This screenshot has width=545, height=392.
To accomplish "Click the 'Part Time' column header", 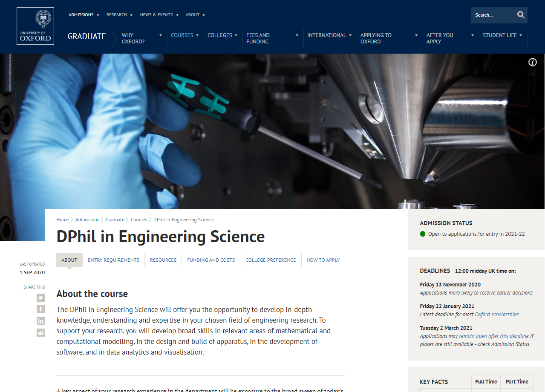I will 517,382.
